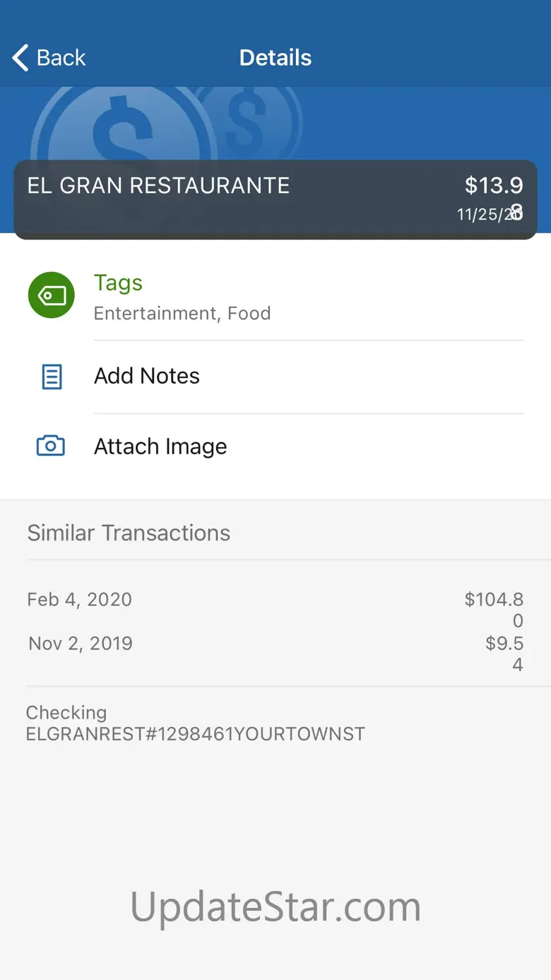Screen dimensions: 551x980
Task: Choose the Attach Image option
Action: pyautogui.click(x=160, y=447)
